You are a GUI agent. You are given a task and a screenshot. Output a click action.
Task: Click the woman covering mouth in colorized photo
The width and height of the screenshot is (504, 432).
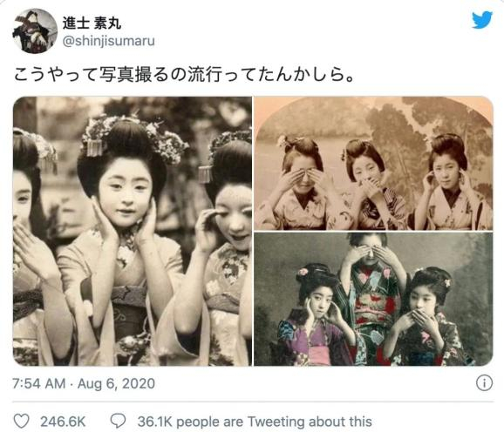(426, 318)
